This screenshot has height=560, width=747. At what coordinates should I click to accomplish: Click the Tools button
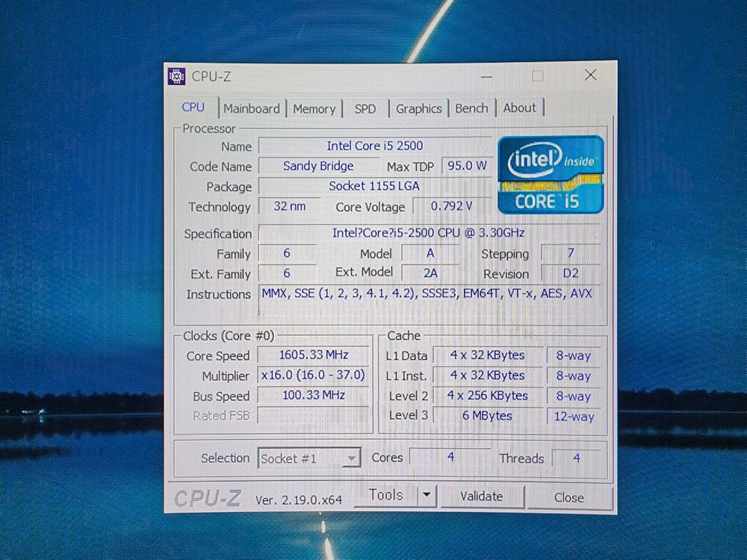pos(386,495)
